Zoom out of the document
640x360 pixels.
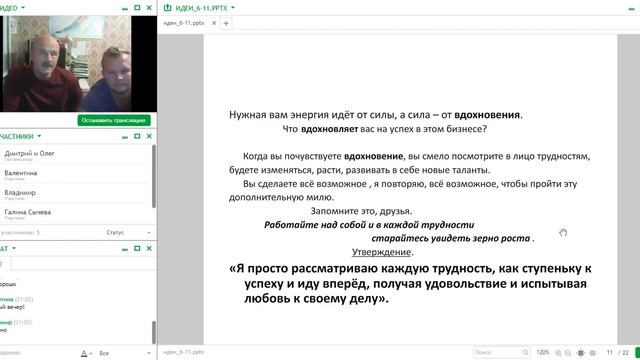point(568,353)
